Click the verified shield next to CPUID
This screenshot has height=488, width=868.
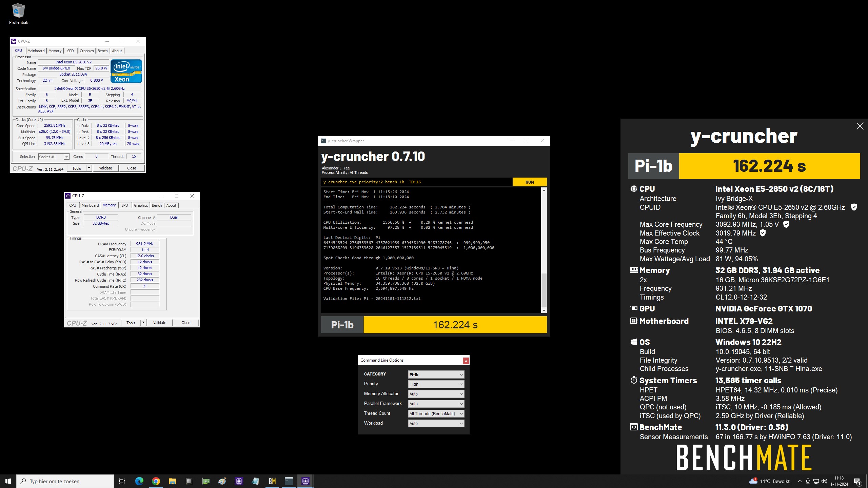click(854, 207)
